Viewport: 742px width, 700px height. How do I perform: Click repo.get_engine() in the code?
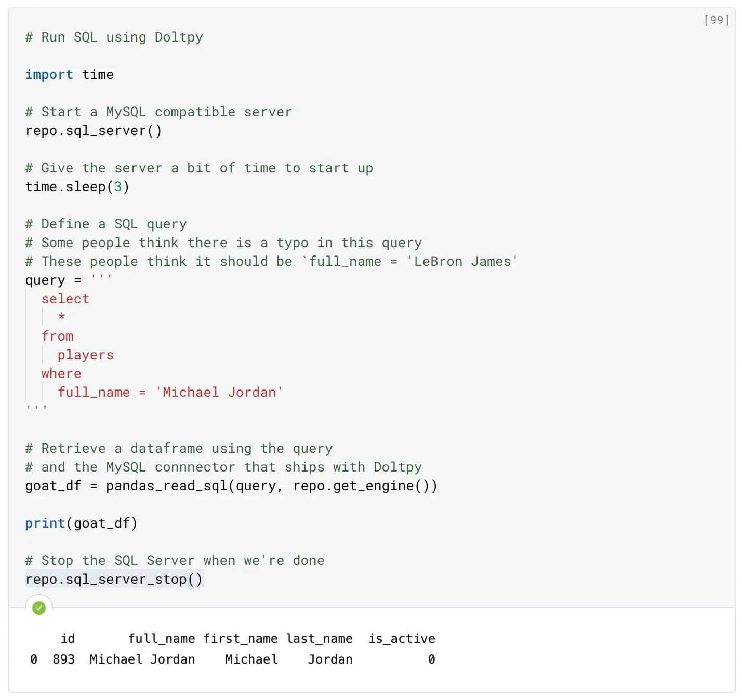pyautogui.click(x=364, y=486)
